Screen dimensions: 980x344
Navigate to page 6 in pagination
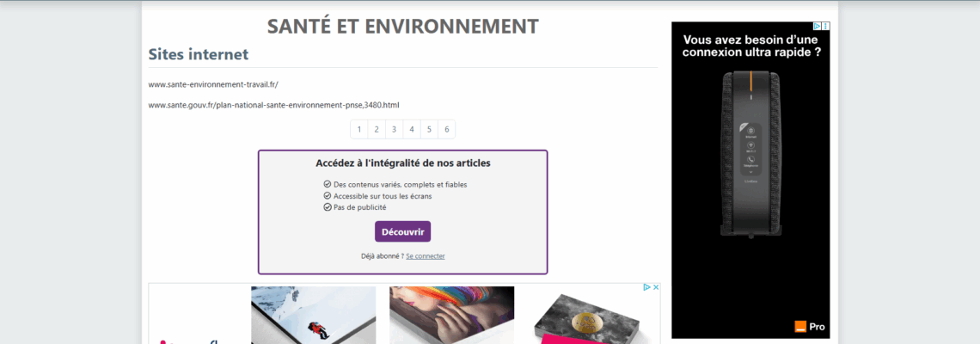point(446,129)
